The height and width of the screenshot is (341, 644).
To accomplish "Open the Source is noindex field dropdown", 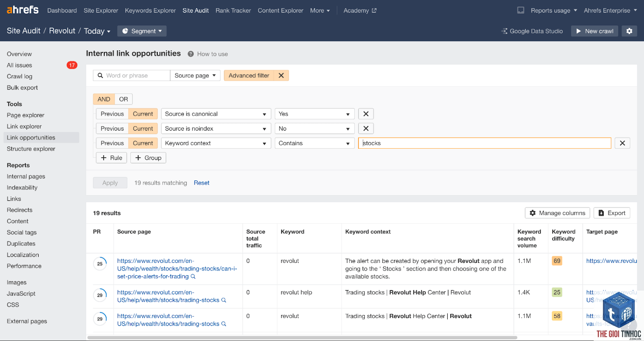I will pos(216,128).
